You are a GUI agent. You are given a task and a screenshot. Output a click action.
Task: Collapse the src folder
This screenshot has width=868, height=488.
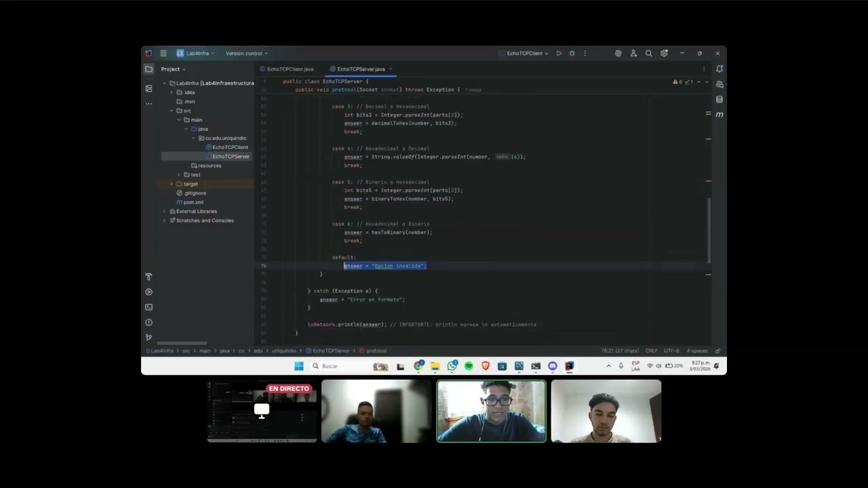(x=171, y=110)
